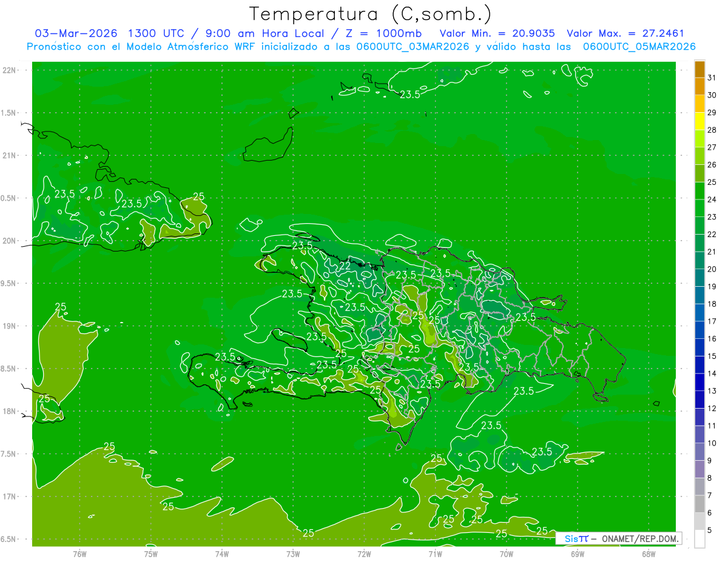Click legend color block between 30 and 31
This screenshot has width=728, height=562.
click(699, 86)
